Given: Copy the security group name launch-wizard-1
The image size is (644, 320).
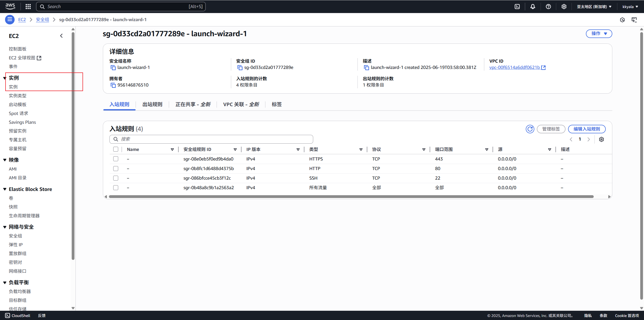Looking at the screenshot, I should (x=113, y=67).
